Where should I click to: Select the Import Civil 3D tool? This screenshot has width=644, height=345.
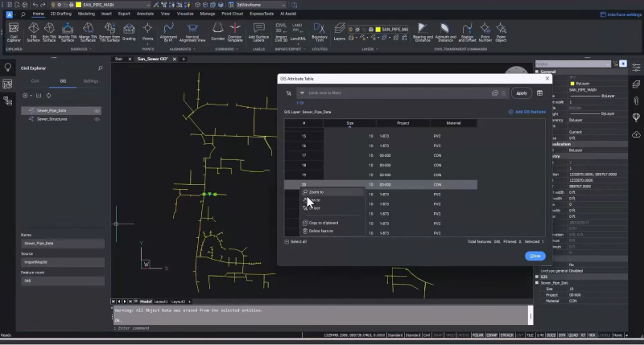281,32
